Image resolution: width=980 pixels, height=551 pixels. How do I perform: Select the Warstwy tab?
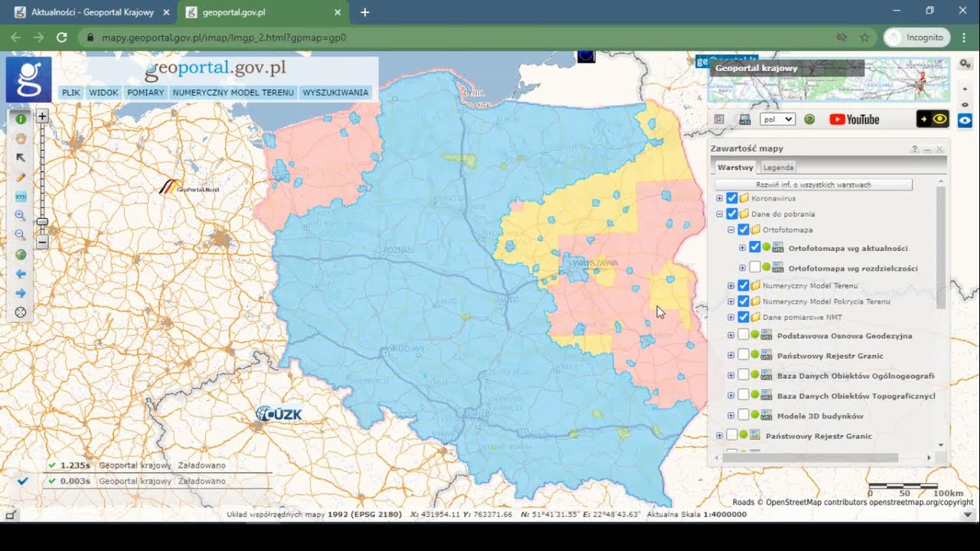[735, 167]
